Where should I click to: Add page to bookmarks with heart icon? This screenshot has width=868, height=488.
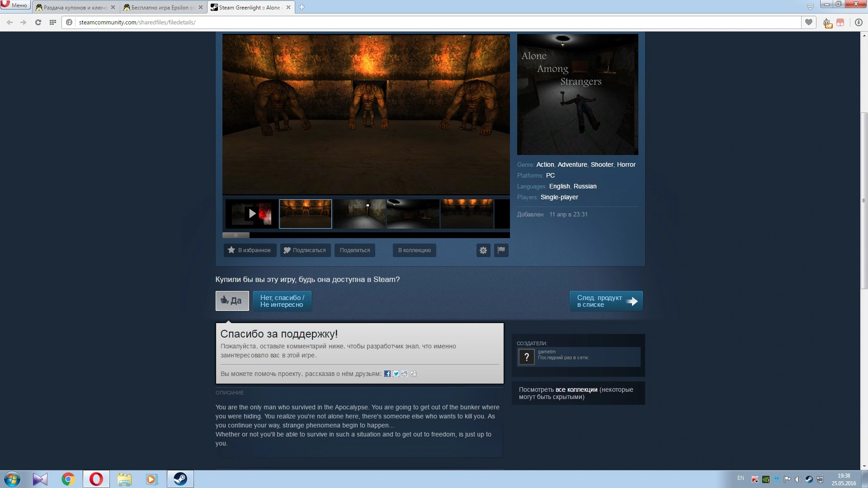pyautogui.click(x=809, y=22)
